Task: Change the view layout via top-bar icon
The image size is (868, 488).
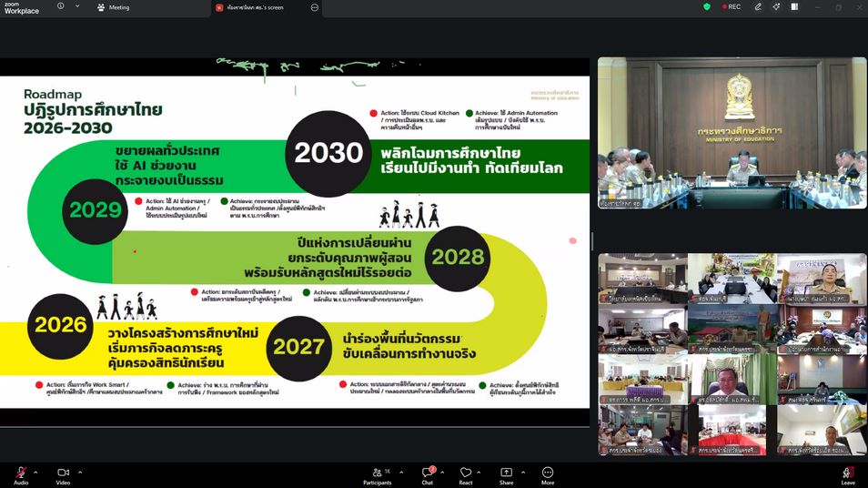Action: tap(794, 7)
